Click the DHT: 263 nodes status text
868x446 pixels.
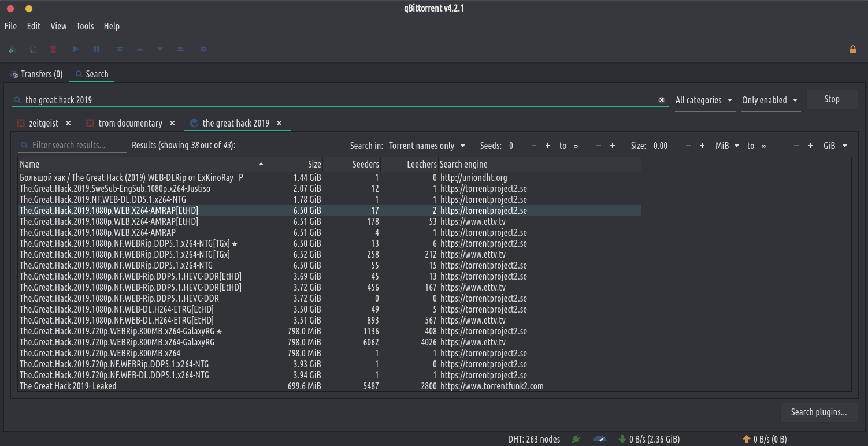[534, 440]
